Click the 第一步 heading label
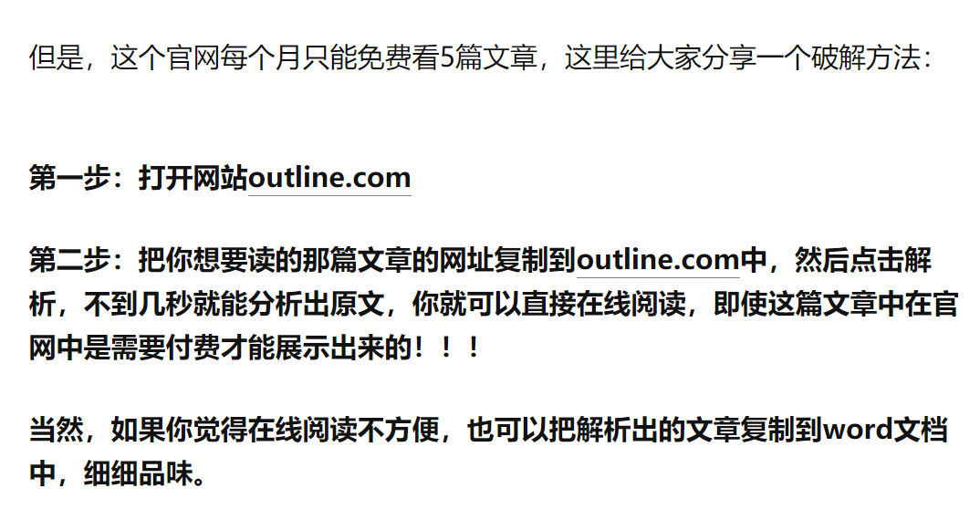980x530 pixels. click(70, 178)
